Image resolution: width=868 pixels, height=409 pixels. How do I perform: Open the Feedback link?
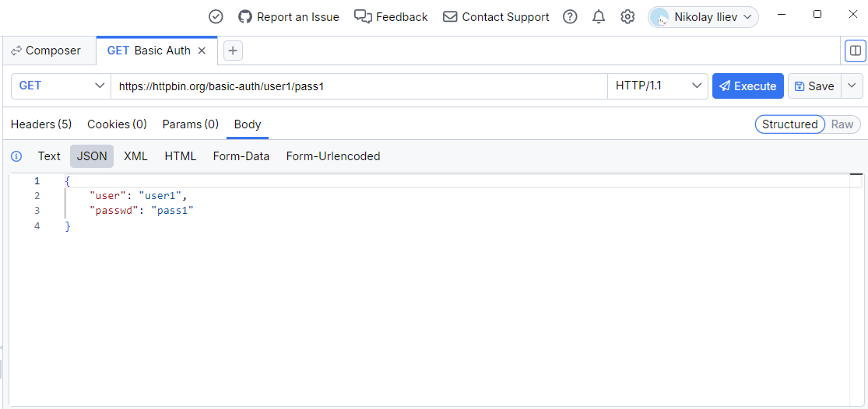point(391,17)
